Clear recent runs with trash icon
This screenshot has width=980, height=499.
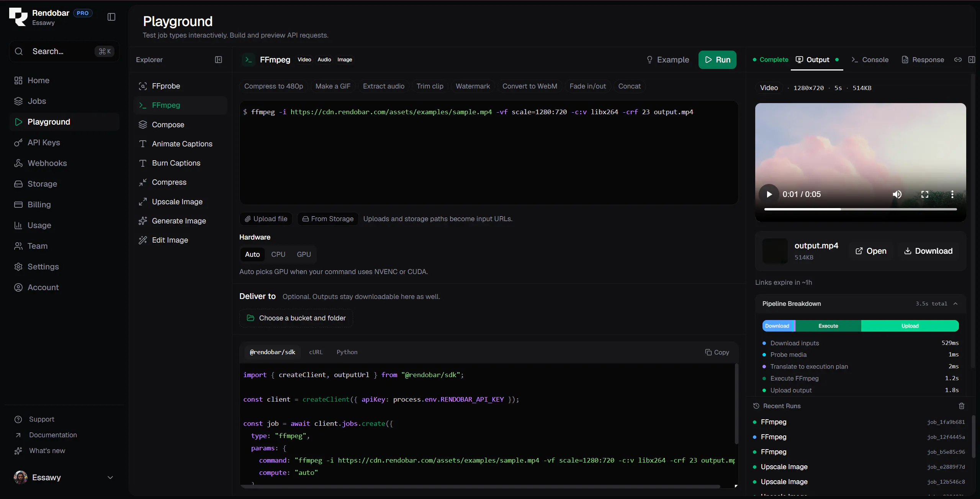[961, 406]
